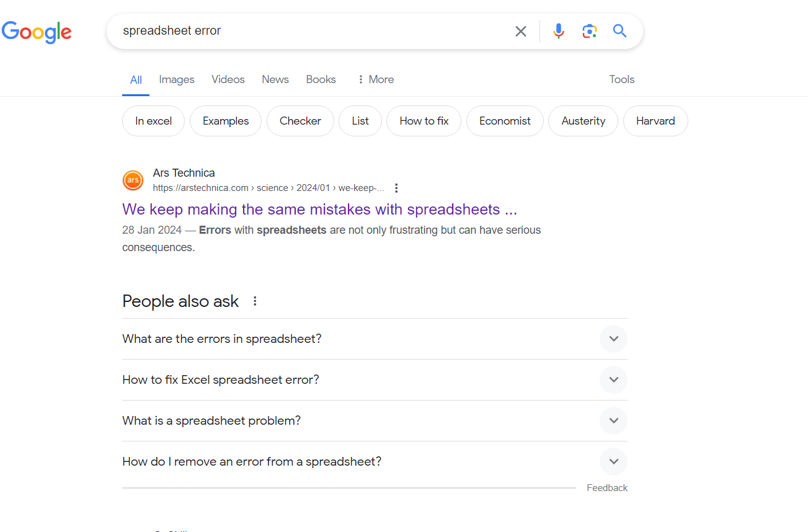This screenshot has width=808, height=532.
Task: Expand "What is a spreadsheet problem?" chevron
Action: [614, 420]
